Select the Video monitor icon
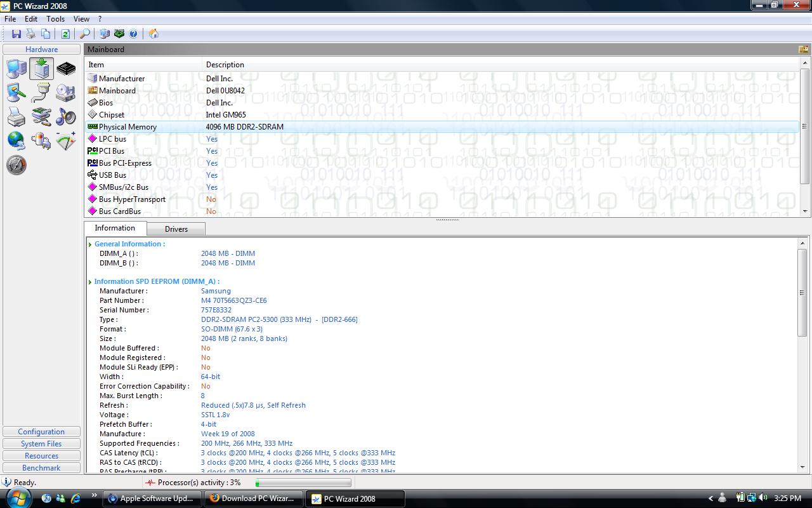812x508 pixels. click(x=16, y=93)
